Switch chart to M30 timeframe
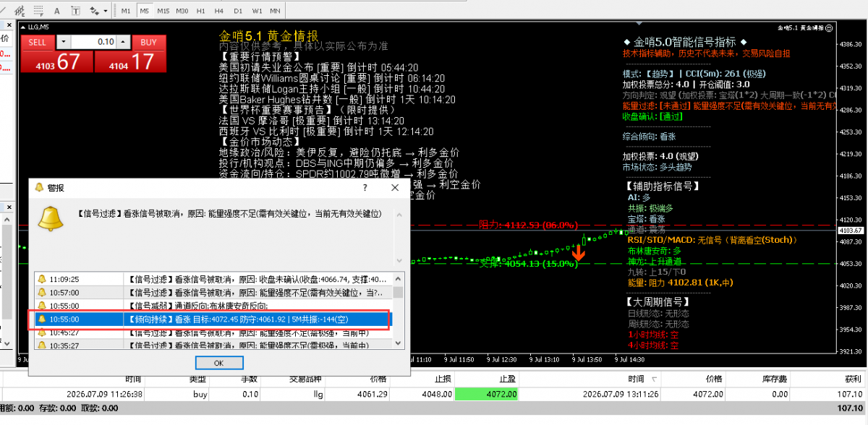This screenshot has height=425, width=868. [182, 11]
